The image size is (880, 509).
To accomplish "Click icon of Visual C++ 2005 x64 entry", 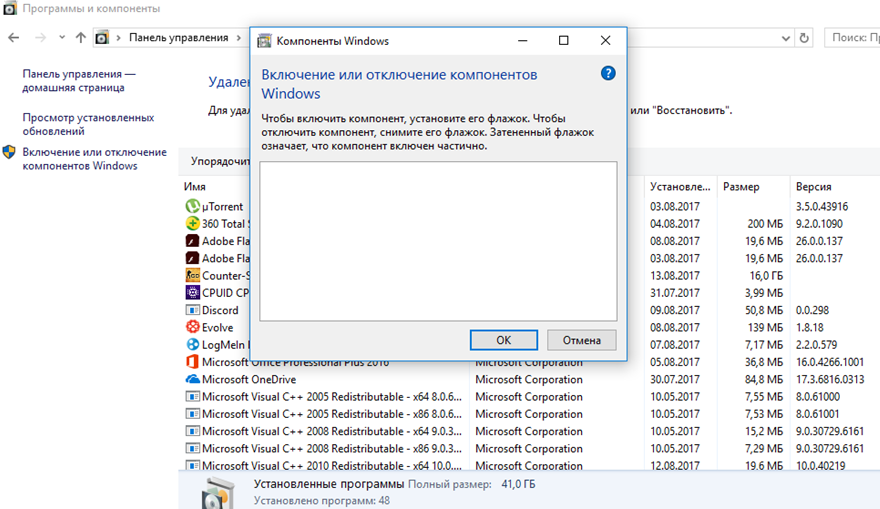I will [192, 396].
